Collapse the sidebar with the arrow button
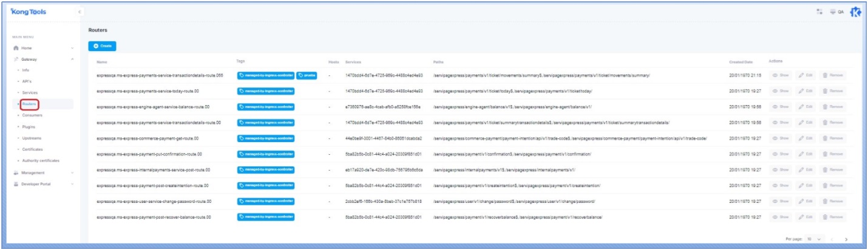Image resolution: width=868 pixels, height=249 pixels. [x=80, y=12]
